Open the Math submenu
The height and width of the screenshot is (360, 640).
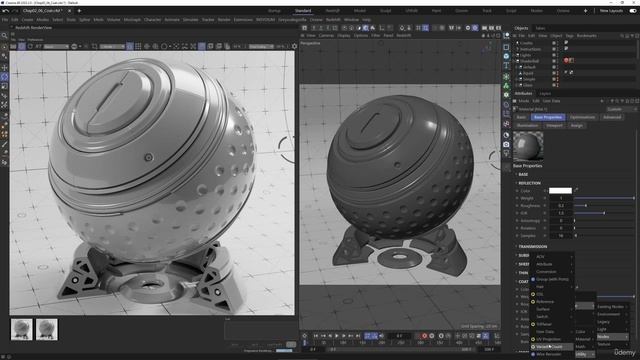[x=584, y=347]
